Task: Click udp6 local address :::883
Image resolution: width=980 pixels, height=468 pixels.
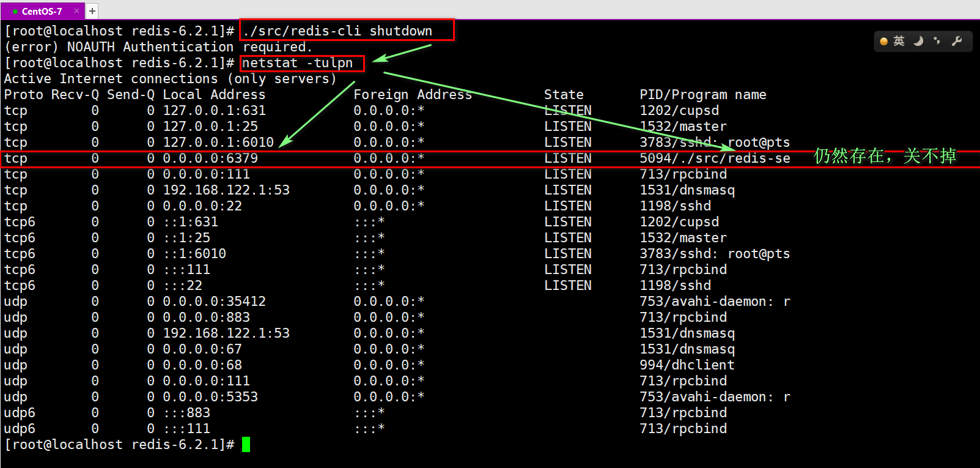Action: 186,412
